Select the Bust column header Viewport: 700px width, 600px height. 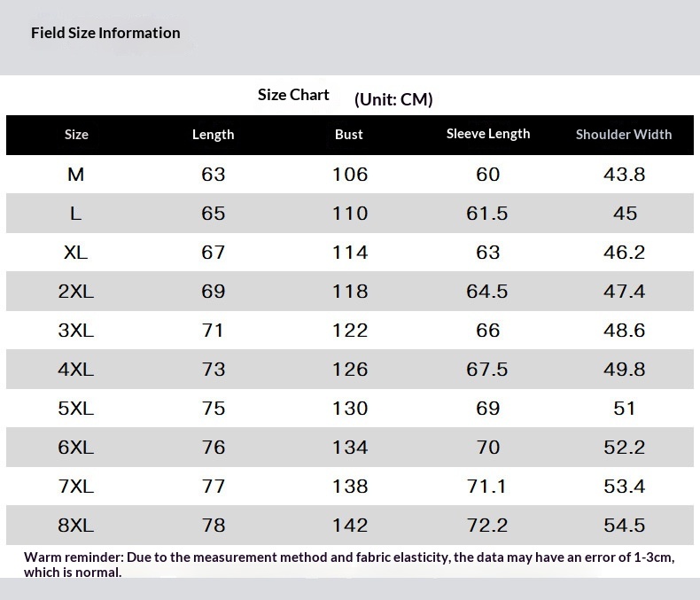coord(349,135)
